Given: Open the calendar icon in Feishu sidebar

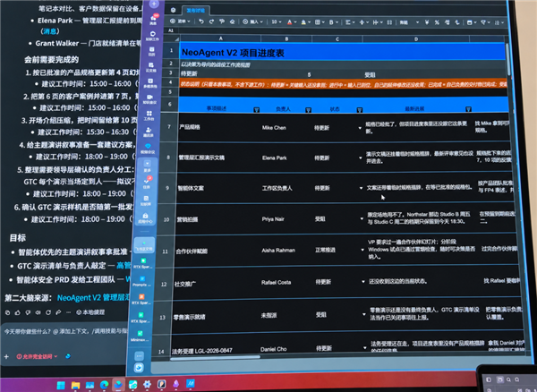Looking at the screenshot, I should pyautogui.click(x=152, y=51).
